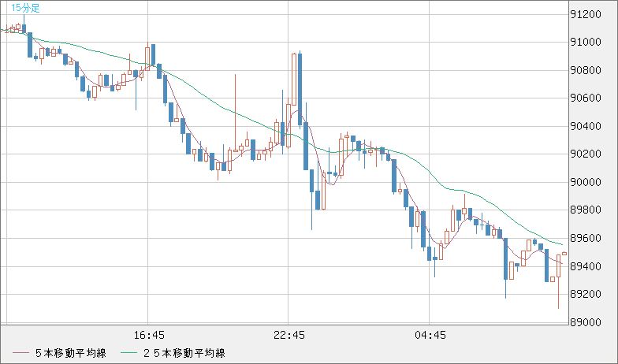Click the 15分足 timeframe label
This screenshot has height=364, width=618.
pos(25,8)
